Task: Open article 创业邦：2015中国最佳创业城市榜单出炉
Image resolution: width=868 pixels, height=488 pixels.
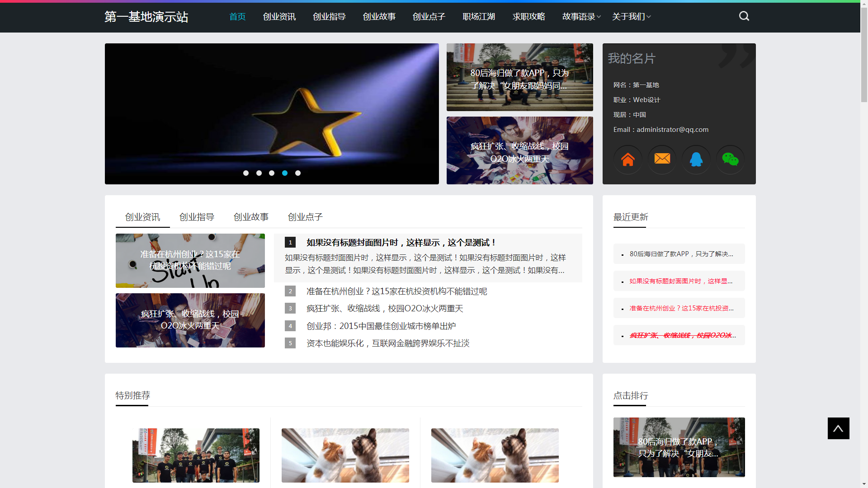Action: point(381,326)
